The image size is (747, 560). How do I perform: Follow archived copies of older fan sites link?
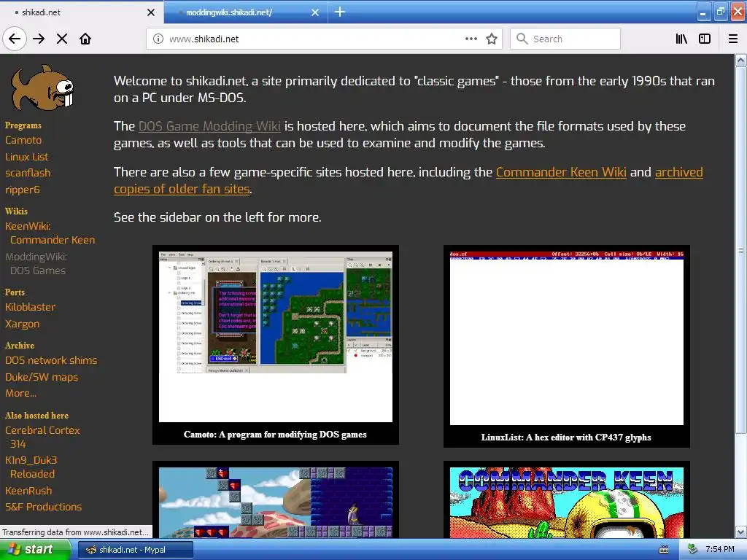[x=409, y=181]
